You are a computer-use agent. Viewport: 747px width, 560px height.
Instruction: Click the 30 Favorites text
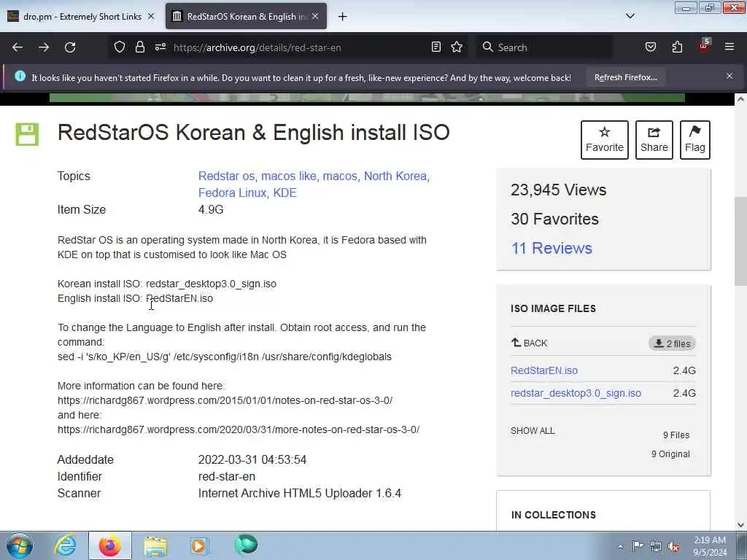click(x=554, y=219)
